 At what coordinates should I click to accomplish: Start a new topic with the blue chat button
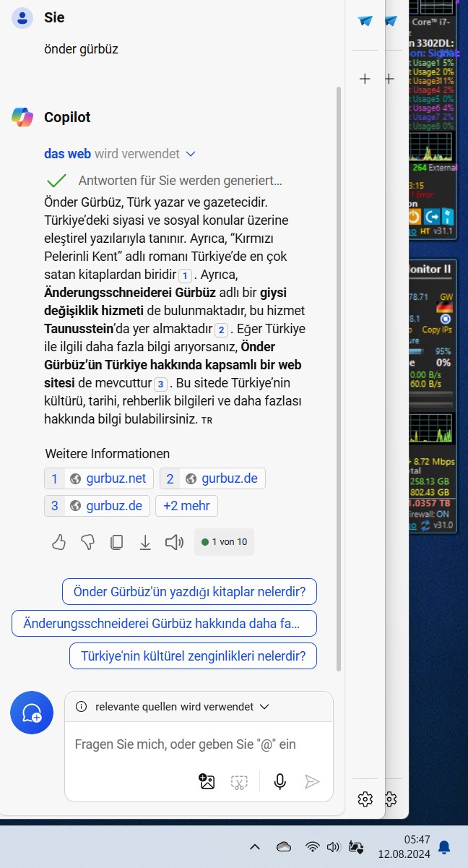(x=32, y=713)
